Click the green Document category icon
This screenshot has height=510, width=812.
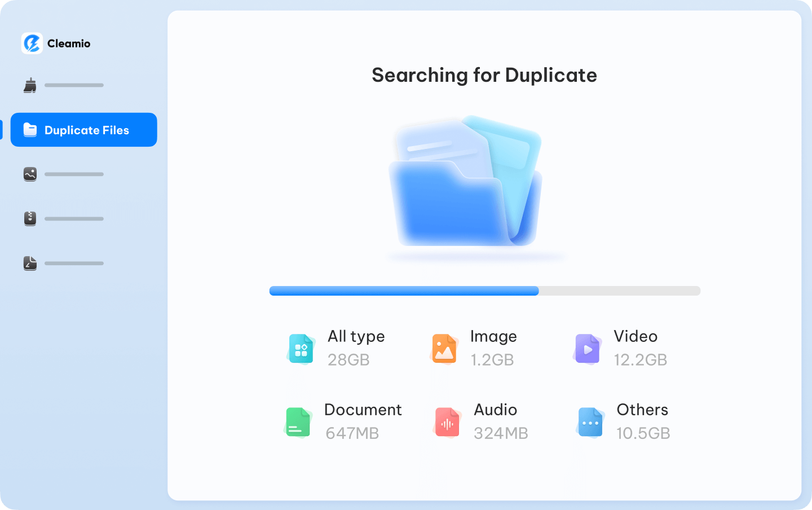click(x=298, y=422)
